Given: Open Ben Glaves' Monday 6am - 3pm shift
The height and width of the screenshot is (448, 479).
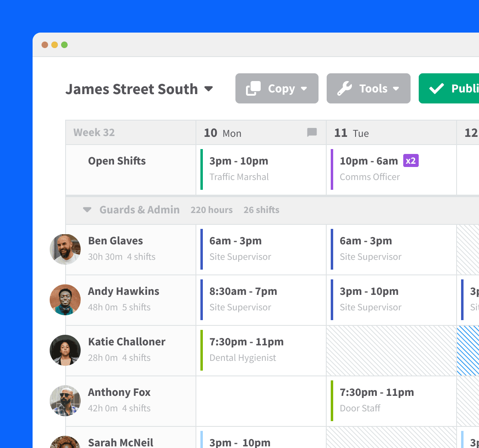Looking at the screenshot, I should click(261, 249).
